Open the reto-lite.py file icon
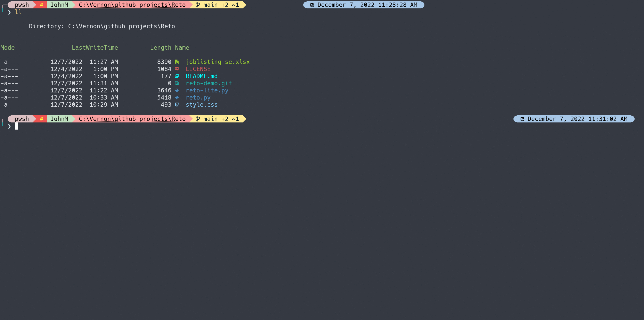The image size is (644, 320). pyautogui.click(x=177, y=90)
